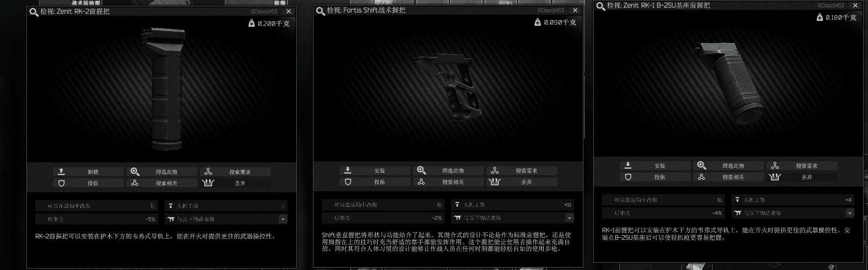Viewport: 868px width, 270px height.
Task: Click 投保 in the Fortis Shift window
Action: (x=375, y=181)
